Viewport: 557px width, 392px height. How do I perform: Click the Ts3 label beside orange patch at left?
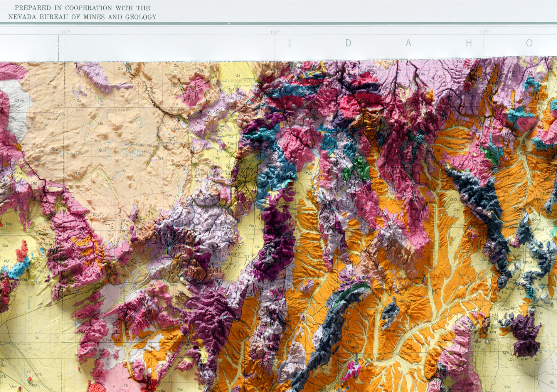[25, 144]
